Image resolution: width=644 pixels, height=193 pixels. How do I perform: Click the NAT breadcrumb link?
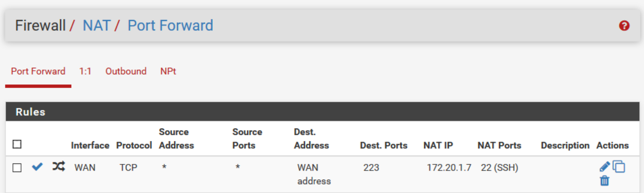[x=96, y=25]
